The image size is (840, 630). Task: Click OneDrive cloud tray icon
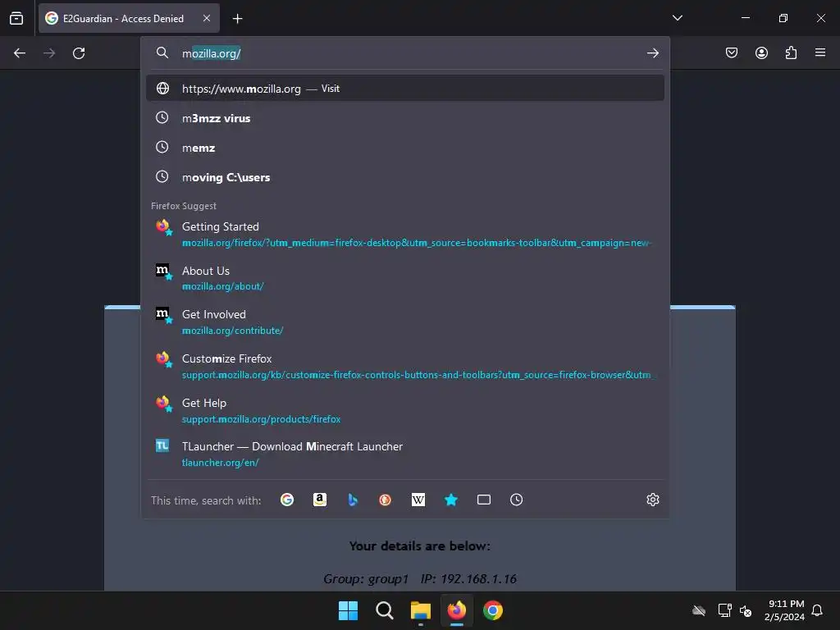699,610
